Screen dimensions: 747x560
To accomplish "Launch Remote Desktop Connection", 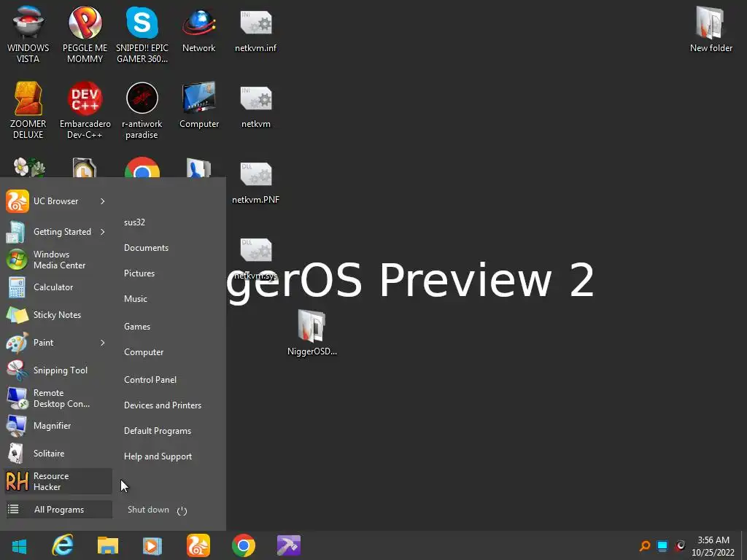I will point(58,398).
